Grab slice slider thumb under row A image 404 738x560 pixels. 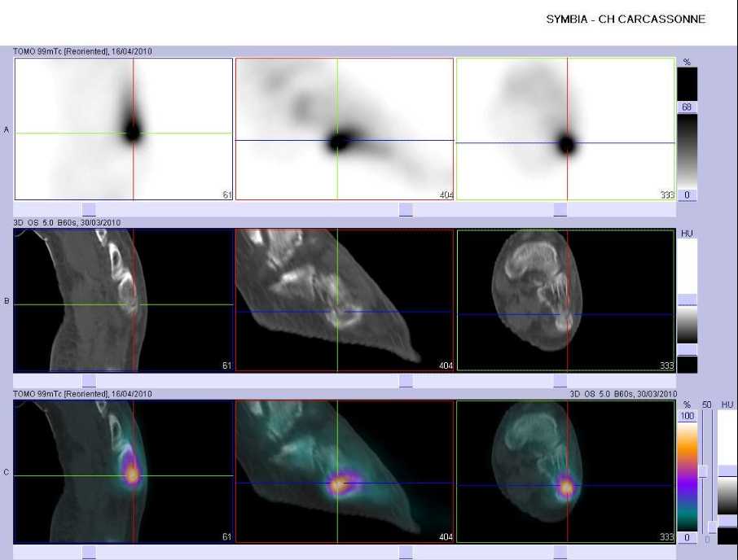coord(406,209)
